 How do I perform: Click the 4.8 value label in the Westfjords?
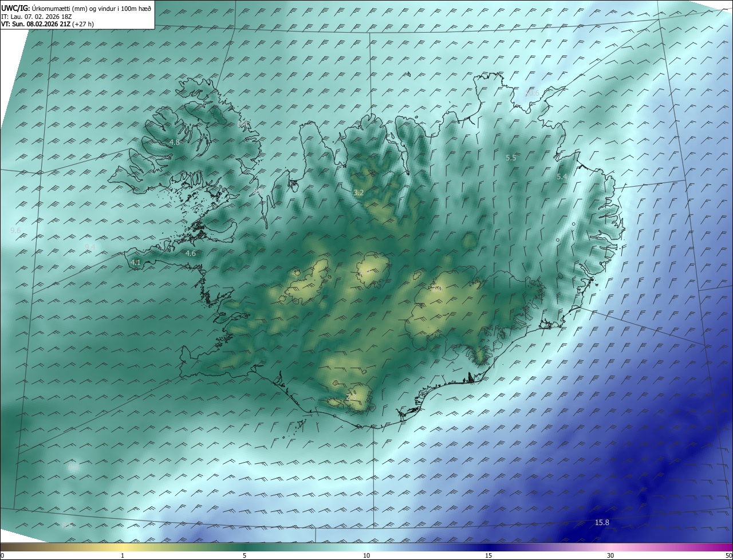coord(175,142)
